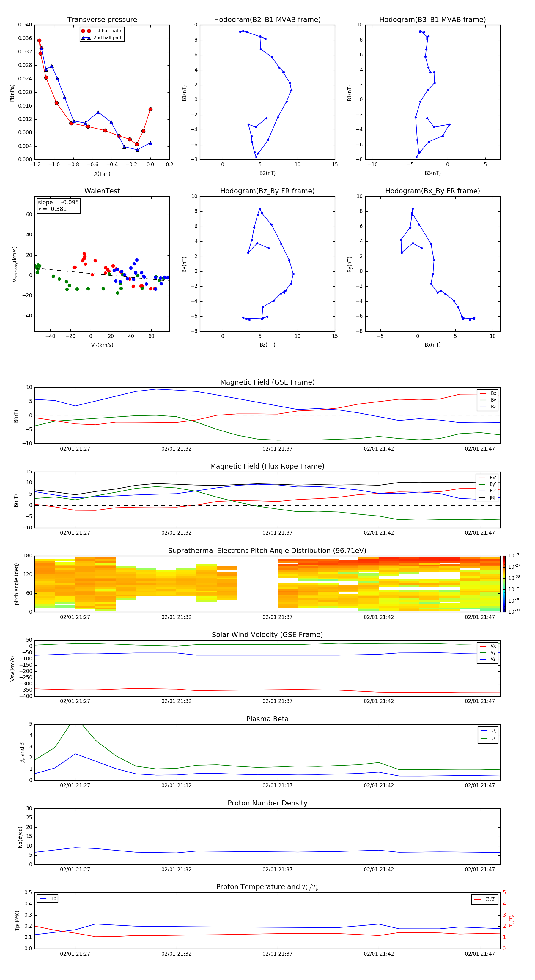Screen dimensions: 535x980
Task: Select the βp legend entry in Plasma Beta
Action: click(488, 731)
